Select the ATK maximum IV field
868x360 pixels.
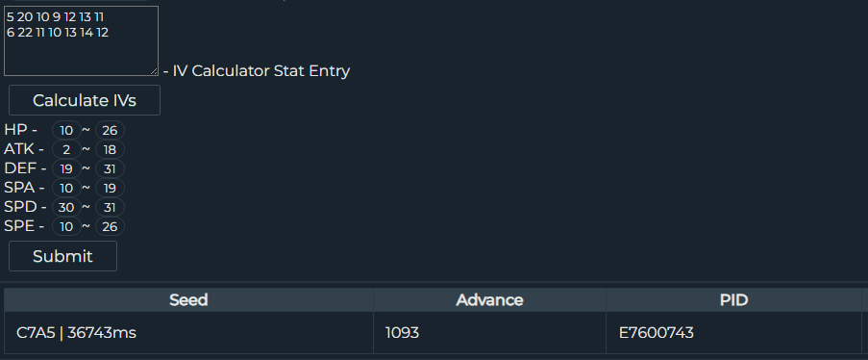click(110, 149)
